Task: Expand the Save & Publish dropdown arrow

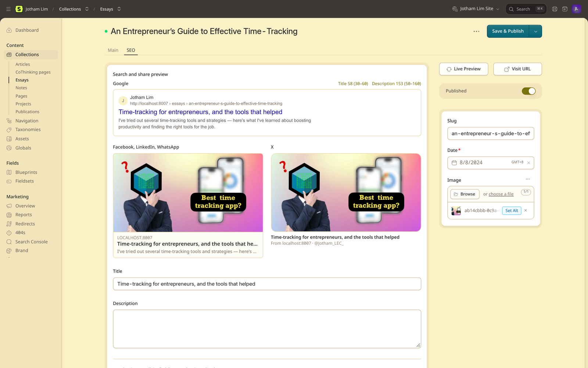Action: tap(535, 31)
